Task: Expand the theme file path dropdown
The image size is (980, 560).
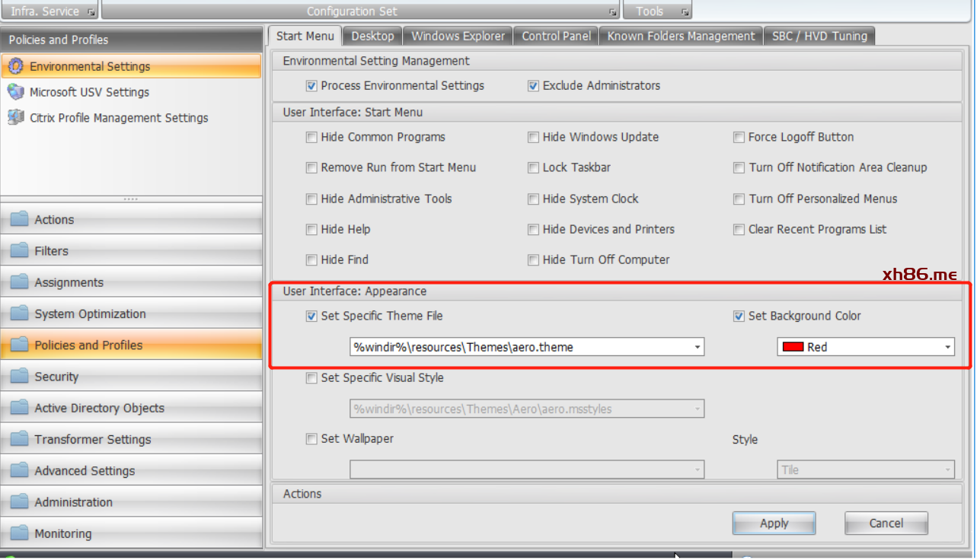Action: (697, 348)
